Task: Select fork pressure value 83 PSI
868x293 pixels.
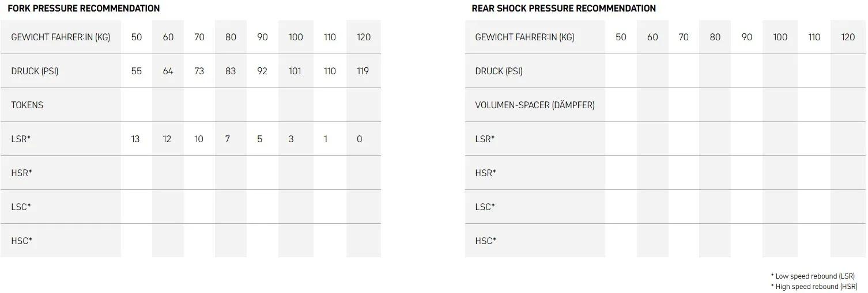Action: (x=231, y=71)
